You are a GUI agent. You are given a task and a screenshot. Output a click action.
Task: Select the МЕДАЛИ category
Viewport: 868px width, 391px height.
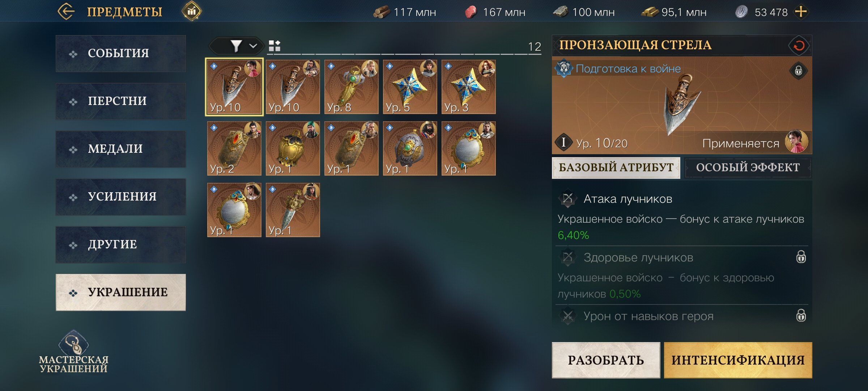[121, 149]
